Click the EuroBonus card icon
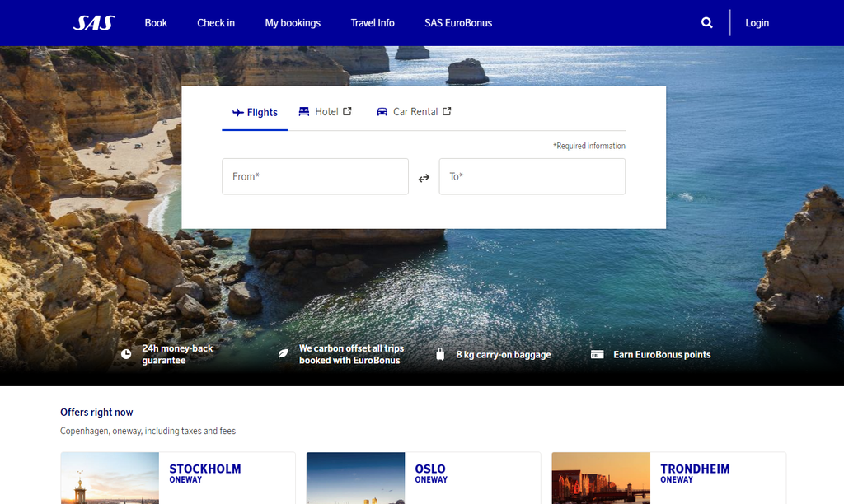This screenshot has width=844, height=504. click(598, 354)
